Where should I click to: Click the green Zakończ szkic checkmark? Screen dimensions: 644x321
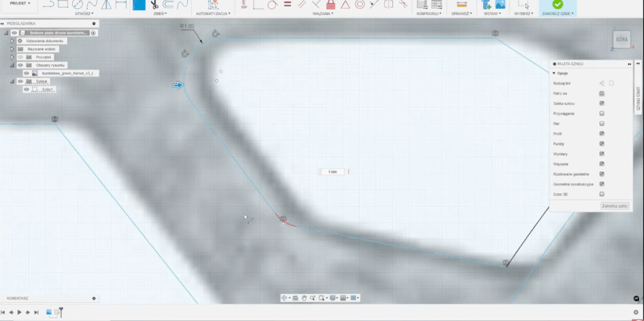click(x=557, y=4)
